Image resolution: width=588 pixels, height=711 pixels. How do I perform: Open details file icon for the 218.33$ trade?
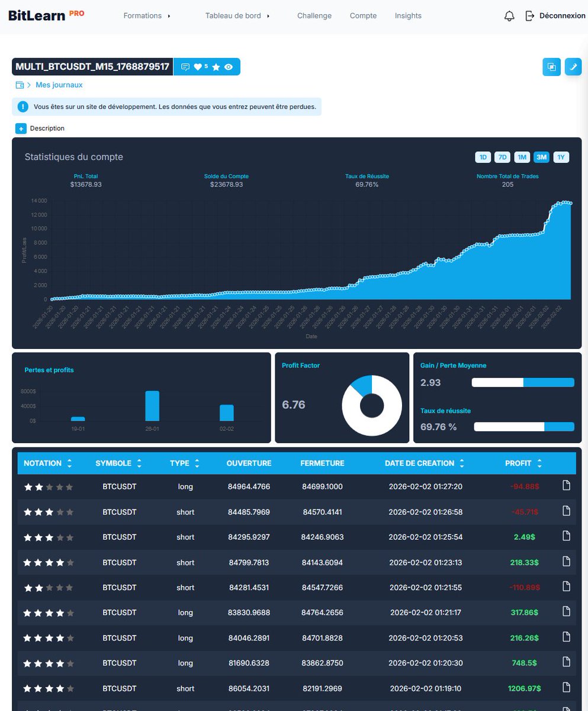[x=566, y=562]
